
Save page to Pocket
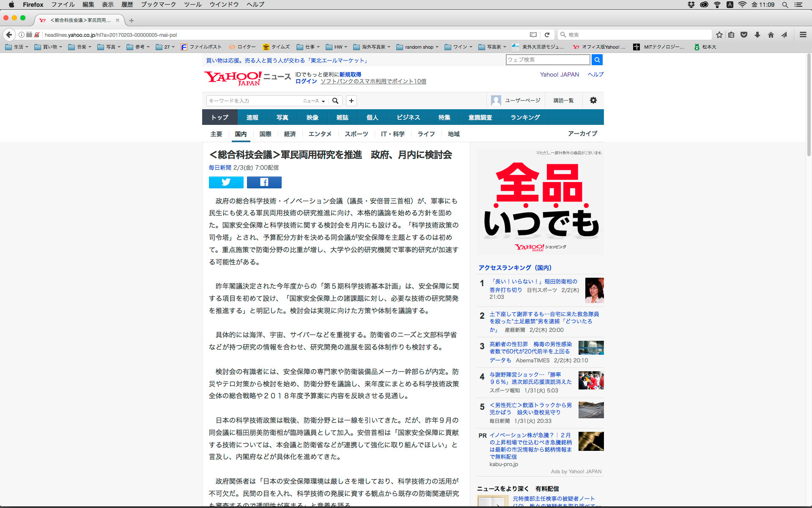(x=744, y=35)
